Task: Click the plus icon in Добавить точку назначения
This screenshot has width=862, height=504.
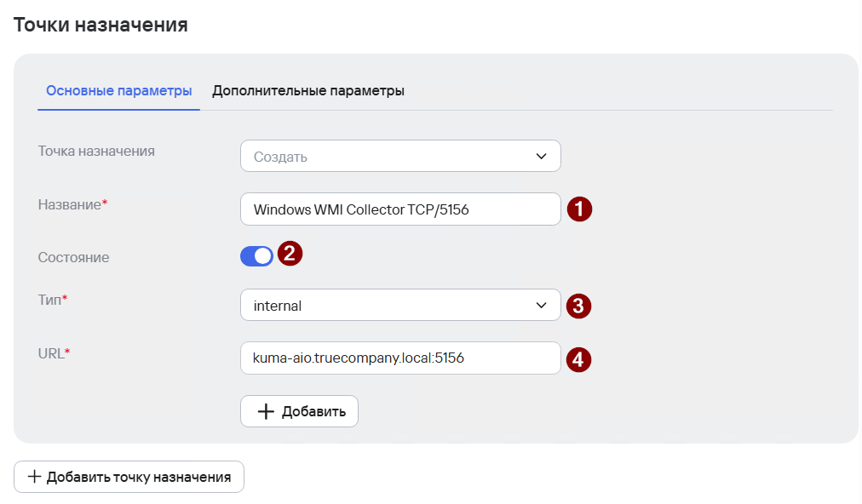Action: [x=34, y=477]
